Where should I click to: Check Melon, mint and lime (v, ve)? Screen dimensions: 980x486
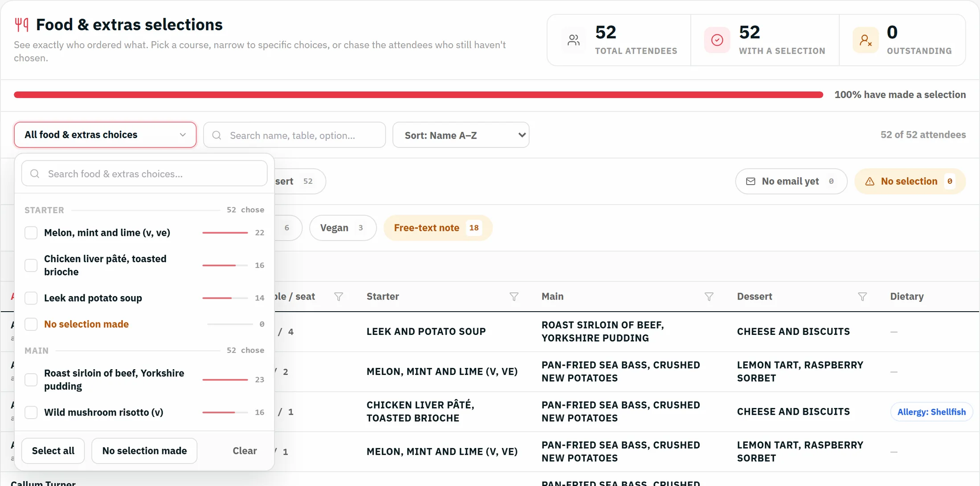[31, 233]
